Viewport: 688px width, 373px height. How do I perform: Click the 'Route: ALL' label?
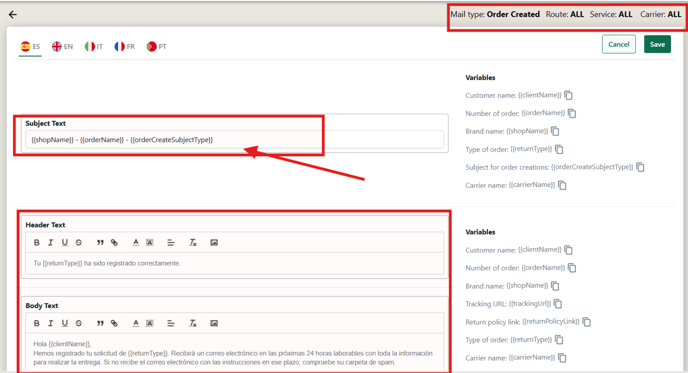point(565,14)
